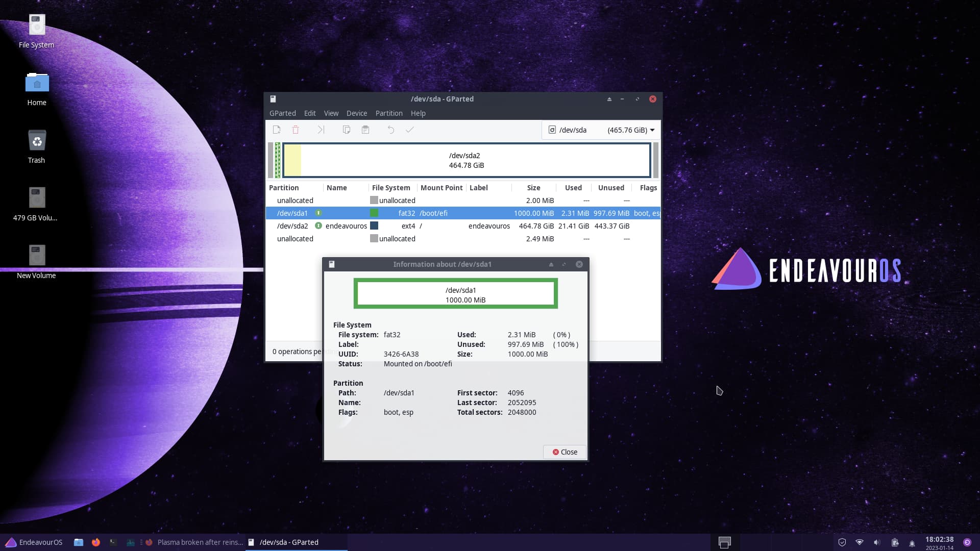Click the Copy partition toolbar icon

346,130
